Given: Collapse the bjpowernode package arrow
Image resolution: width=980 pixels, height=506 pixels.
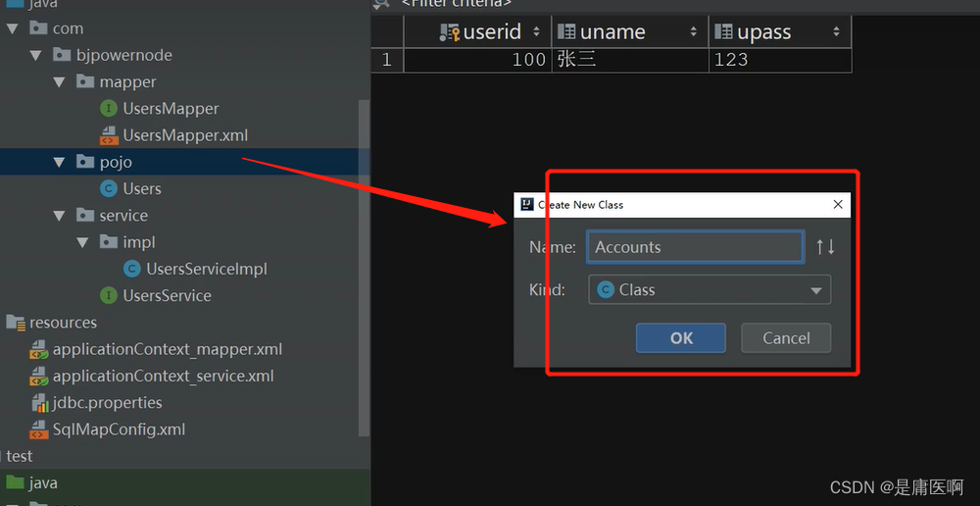Looking at the screenshot, I should (x=35, y=55).
